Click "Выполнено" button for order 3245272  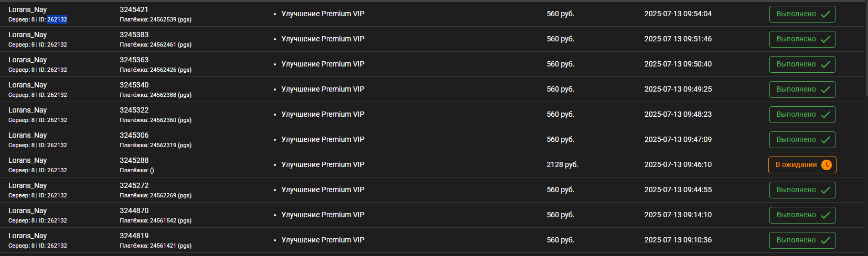(x=802, y=190)
